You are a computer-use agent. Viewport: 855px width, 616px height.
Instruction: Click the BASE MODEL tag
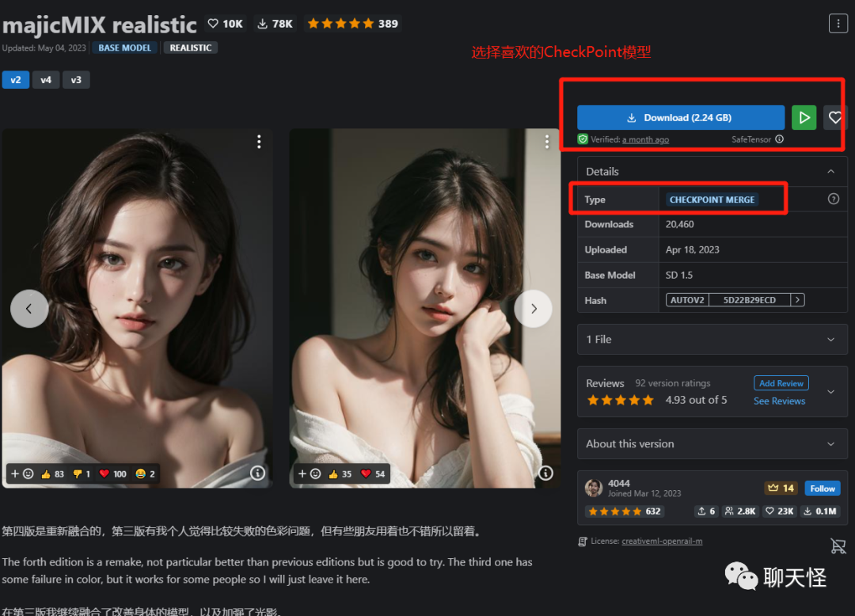click(124, 48)
